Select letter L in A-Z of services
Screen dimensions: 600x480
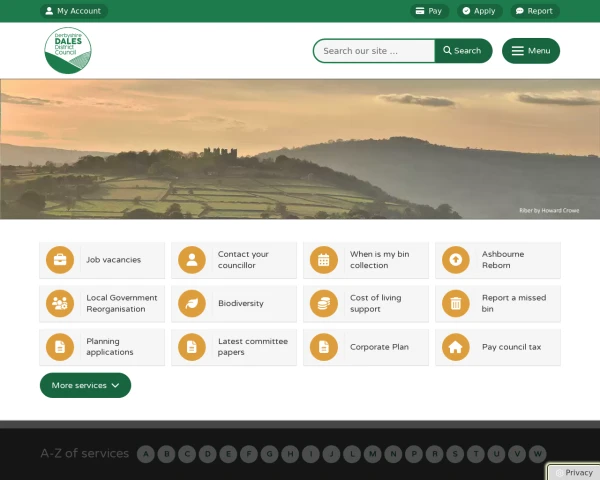352,454
